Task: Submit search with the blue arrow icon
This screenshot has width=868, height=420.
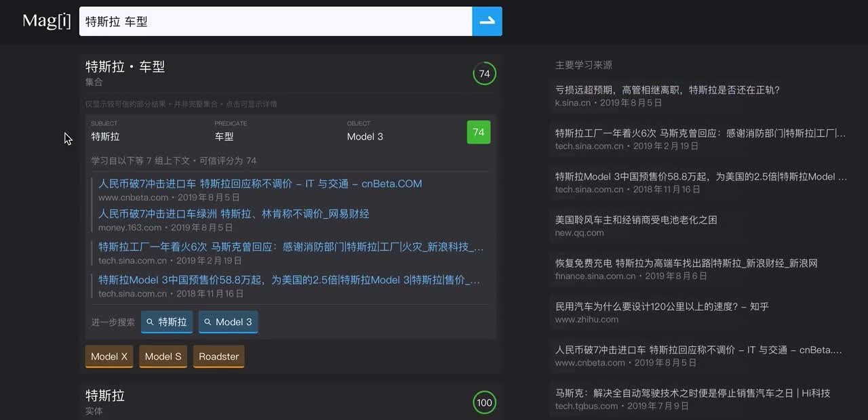Action: (x=487, y=21)
